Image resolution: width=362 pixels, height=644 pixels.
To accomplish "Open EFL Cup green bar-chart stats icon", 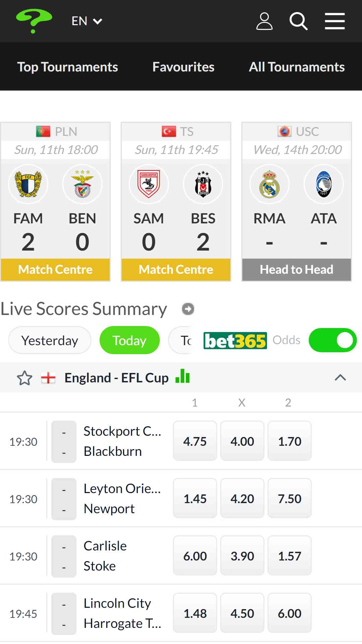I will click(183, 376).
